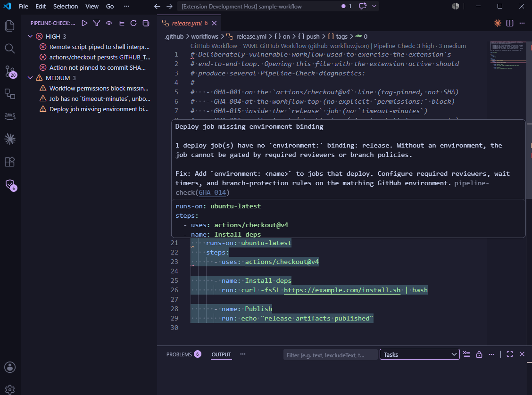Open the https://example.com/install.sh link
Image resolution: width=532 pixels, height=395 pixels.
click(342, 290)
